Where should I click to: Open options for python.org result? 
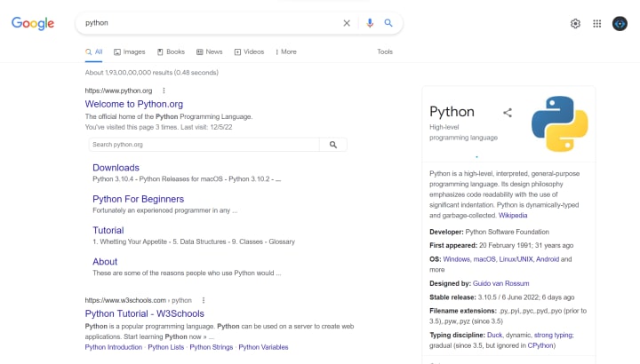164,91
